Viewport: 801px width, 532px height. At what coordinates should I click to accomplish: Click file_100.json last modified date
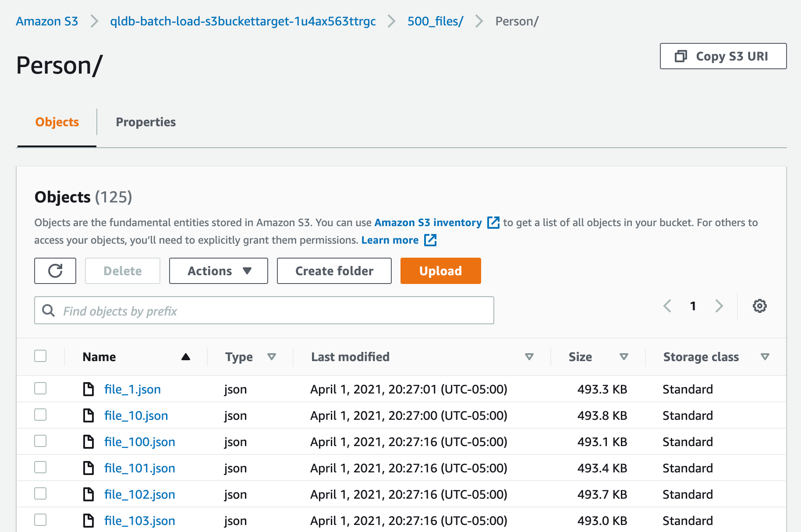tap(409, 442)
